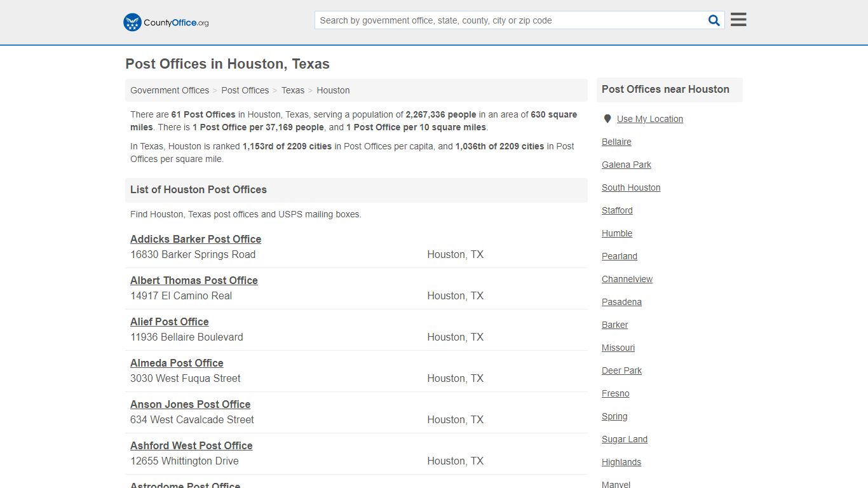The image size is (868, 488).
Task: Click address 16830 Barker Springs Road
Action: pyautogui.click(x=193, y=254)
